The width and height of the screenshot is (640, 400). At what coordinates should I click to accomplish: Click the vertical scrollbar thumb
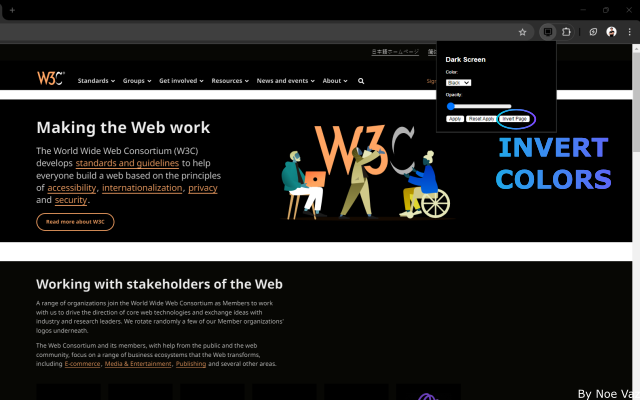click(636, 102)
